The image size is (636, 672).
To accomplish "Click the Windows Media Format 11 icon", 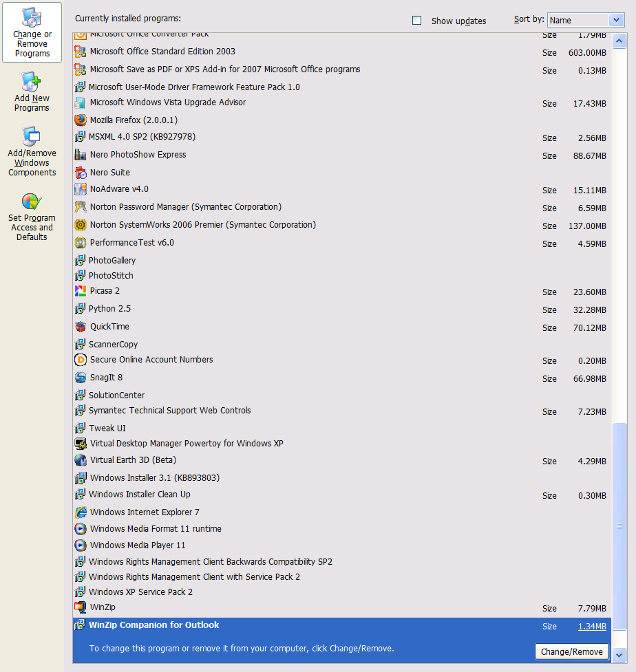I will (81, 529).
